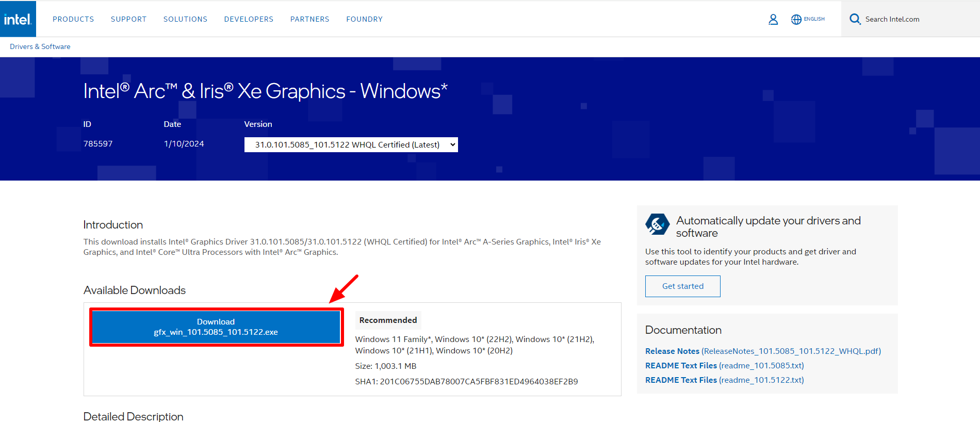Open the Release Notes PDF link

(x=763, y=351)
